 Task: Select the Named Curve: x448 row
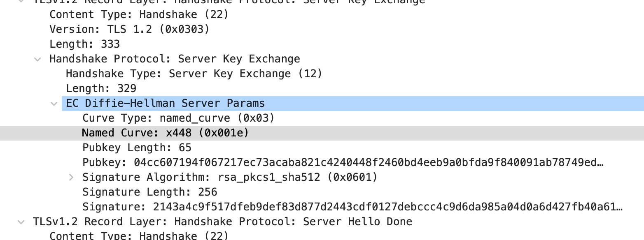tap(165, 133)
